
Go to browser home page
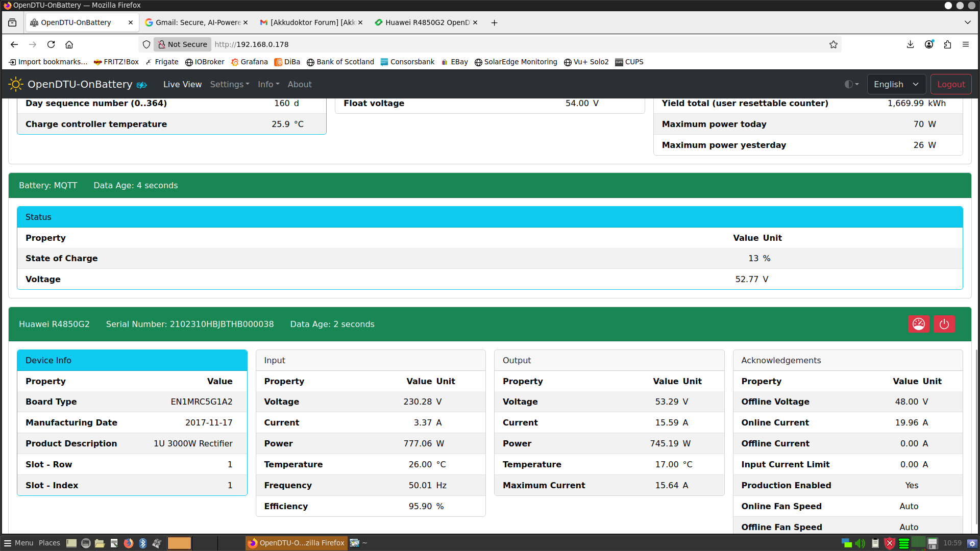pyautogui.click(x=69, y=44)
